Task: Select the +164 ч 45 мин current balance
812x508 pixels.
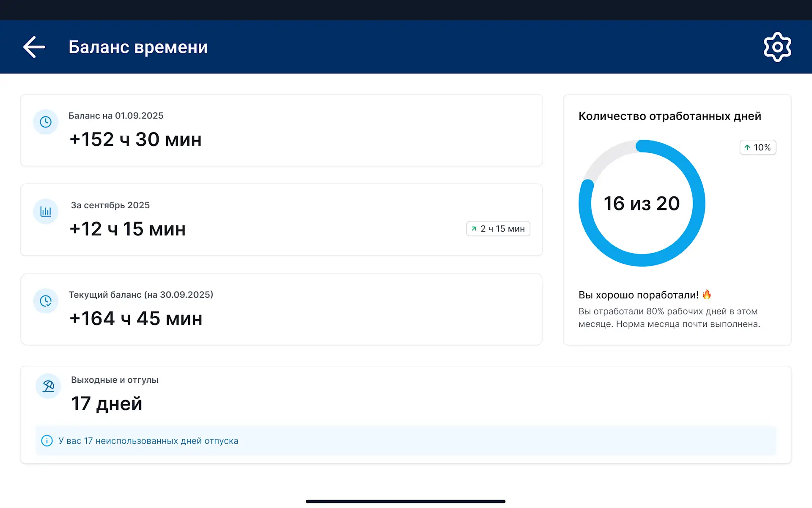Action: point(136,318)
